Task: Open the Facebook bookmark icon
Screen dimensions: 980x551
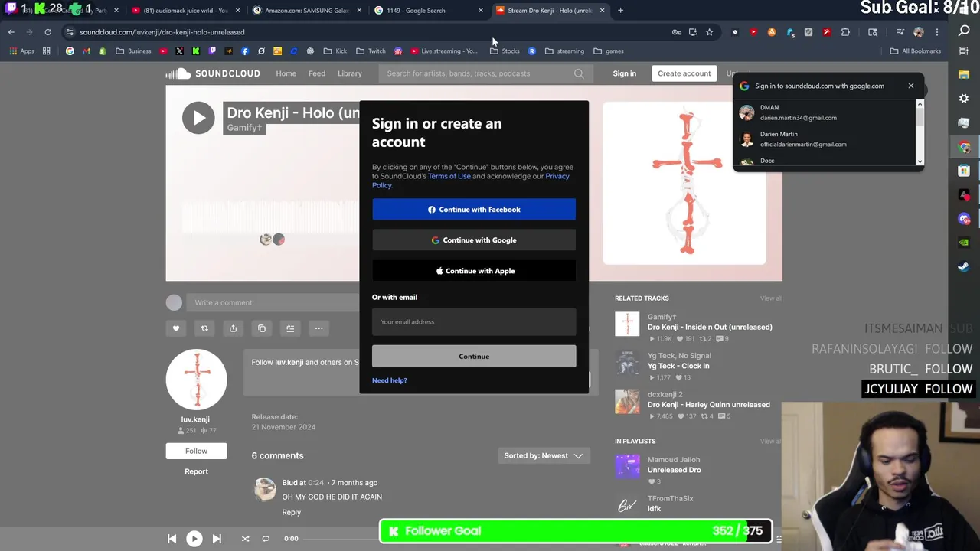Action: [245, 51]
